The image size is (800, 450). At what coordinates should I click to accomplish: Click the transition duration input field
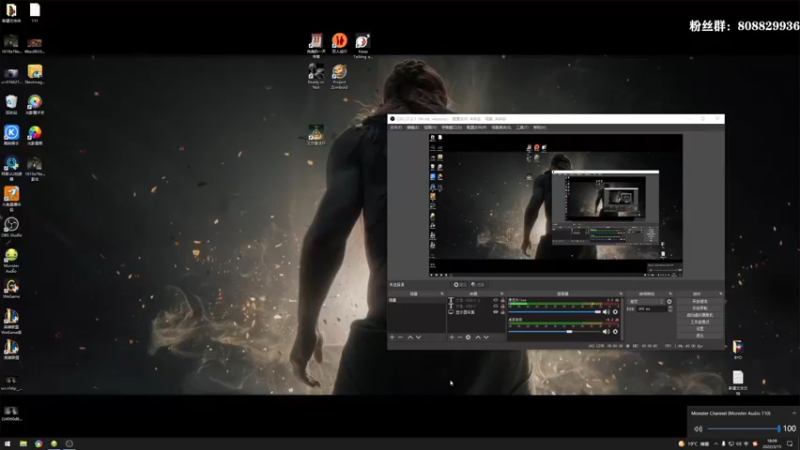point(652,309)
